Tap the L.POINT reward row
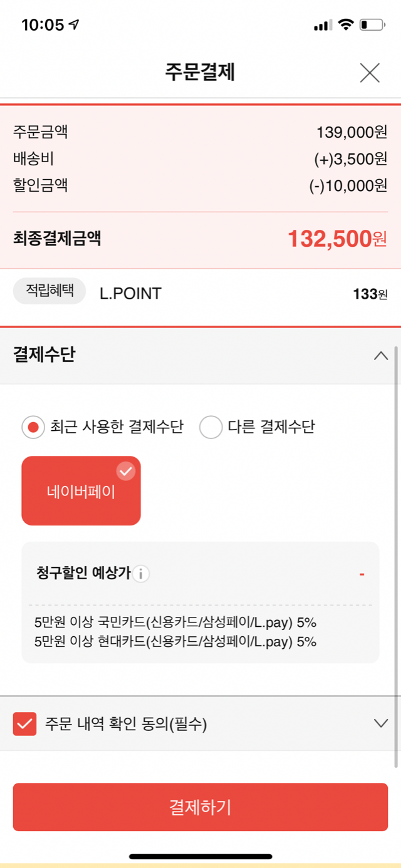Screen dimensions: 401x868 (200, 293)
